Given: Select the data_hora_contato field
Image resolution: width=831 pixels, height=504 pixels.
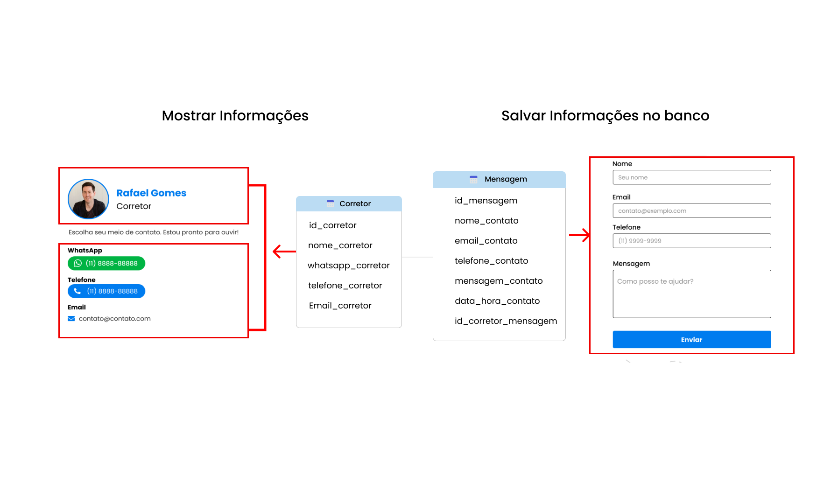Looking at the screenshot, I should click(x=497, y=301).
